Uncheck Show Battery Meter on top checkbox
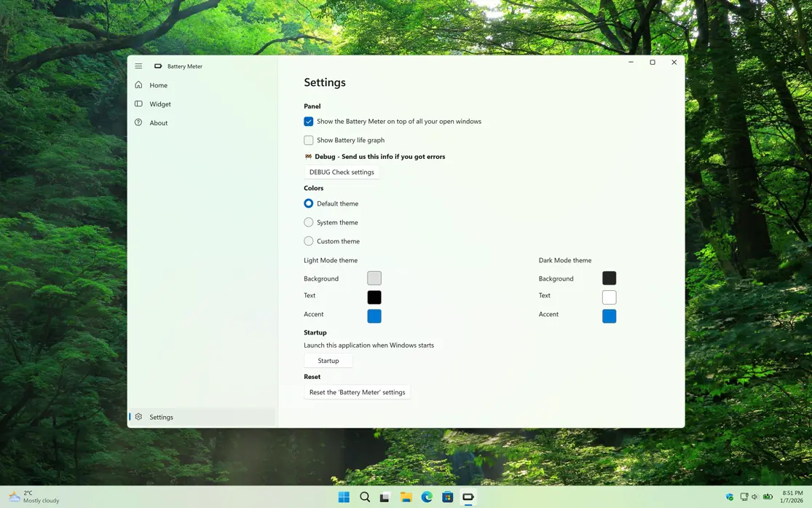This screenshot has height=508, width=812. 309,122
